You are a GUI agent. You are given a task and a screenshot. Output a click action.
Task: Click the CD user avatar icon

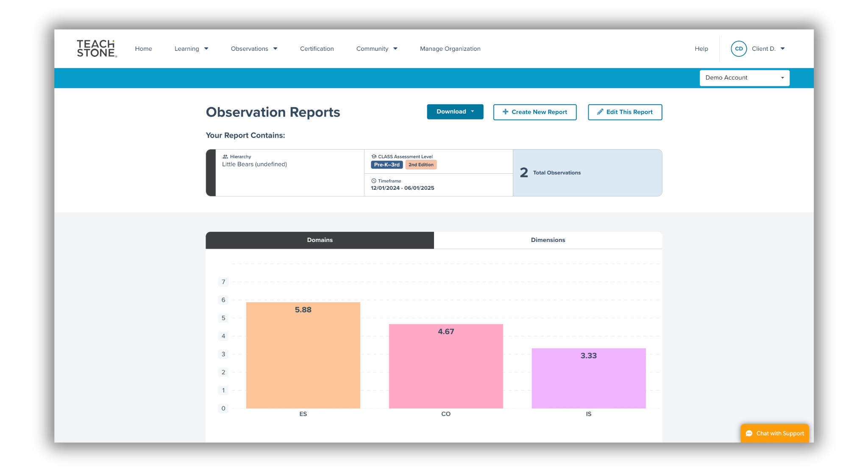[738, 49]
